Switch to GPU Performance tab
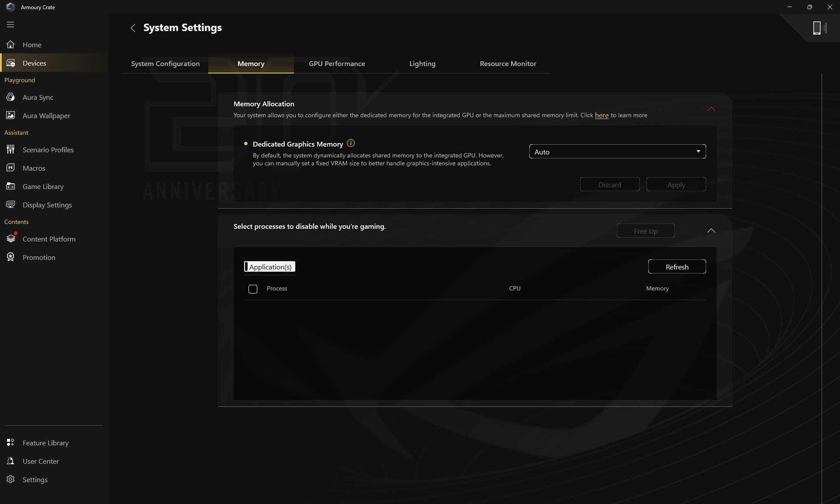This screenshot has width=840, height=504. [337, 64]
